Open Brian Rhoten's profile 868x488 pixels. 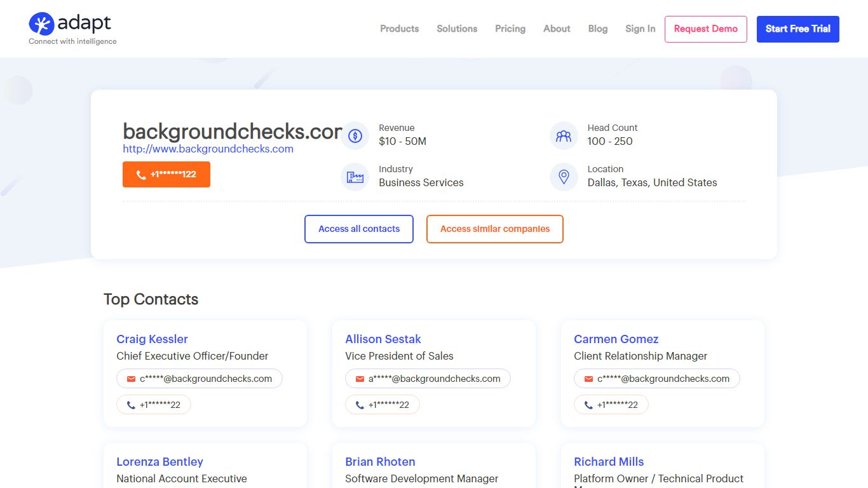380,462
